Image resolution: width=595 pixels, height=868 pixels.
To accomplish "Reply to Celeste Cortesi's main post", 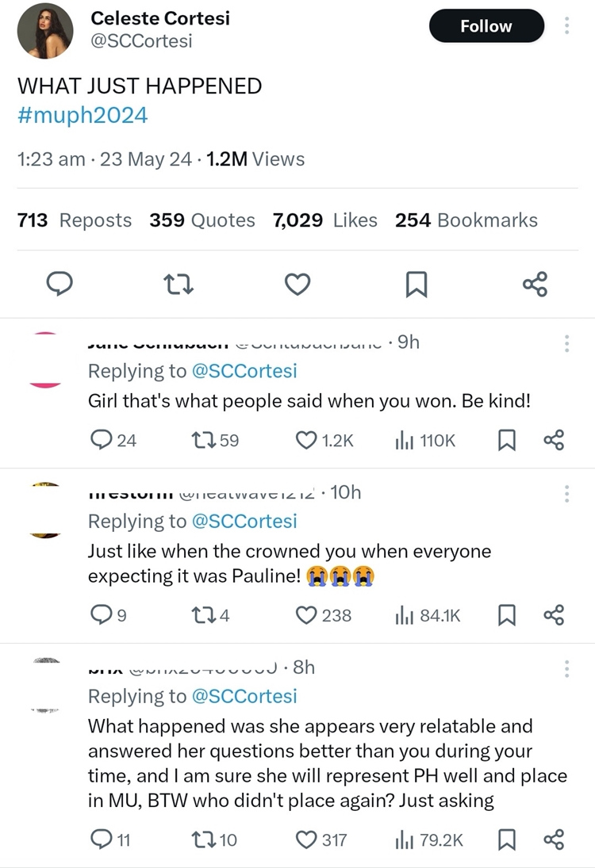I will [59, 284].
